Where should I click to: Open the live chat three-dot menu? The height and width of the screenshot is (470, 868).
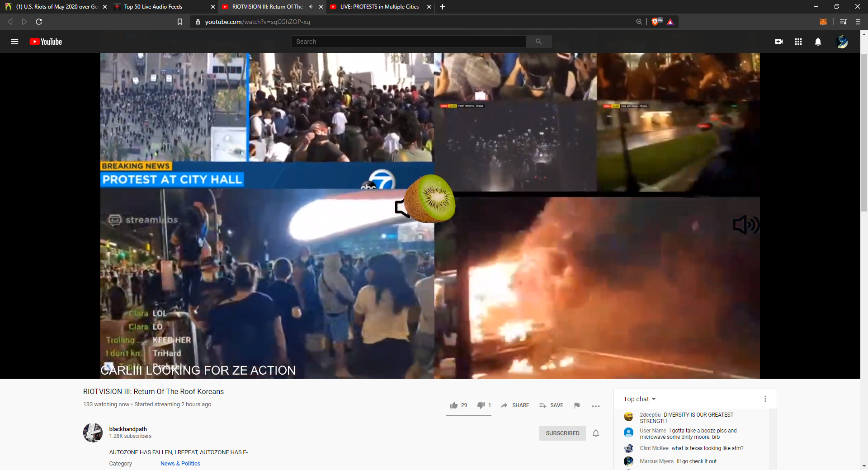pyautogui.click(x=765, y=399)
